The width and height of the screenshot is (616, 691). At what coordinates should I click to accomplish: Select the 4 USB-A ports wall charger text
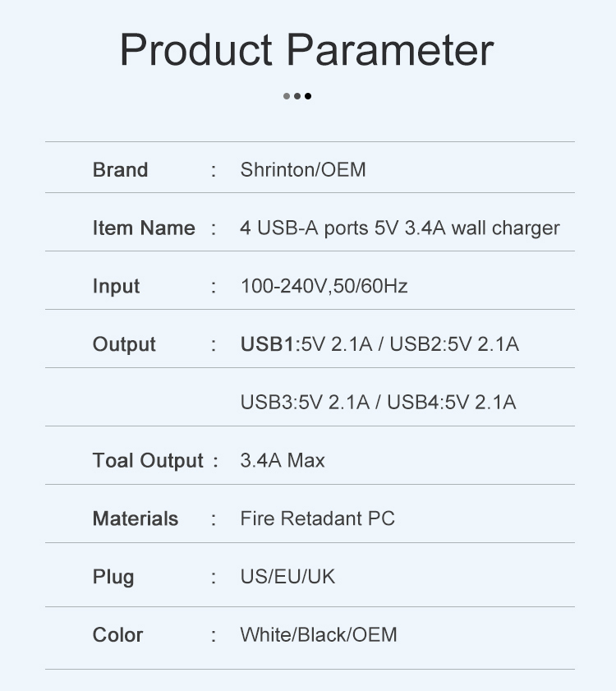(400, 228)
